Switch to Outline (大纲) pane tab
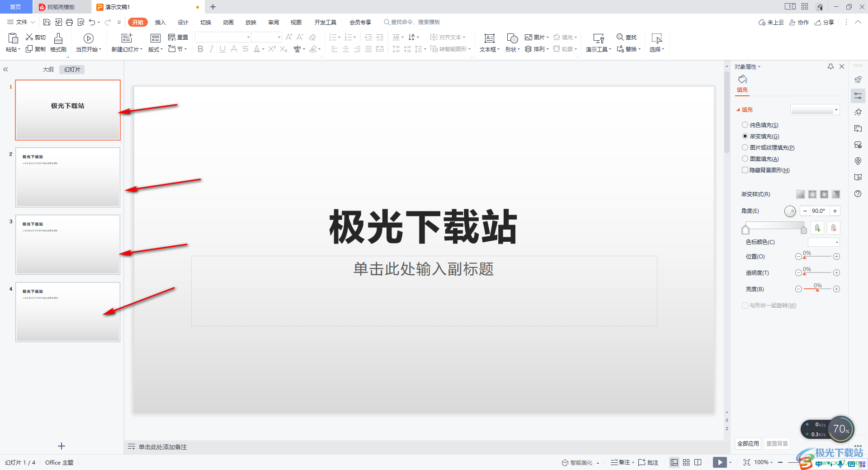 (48, 70)
